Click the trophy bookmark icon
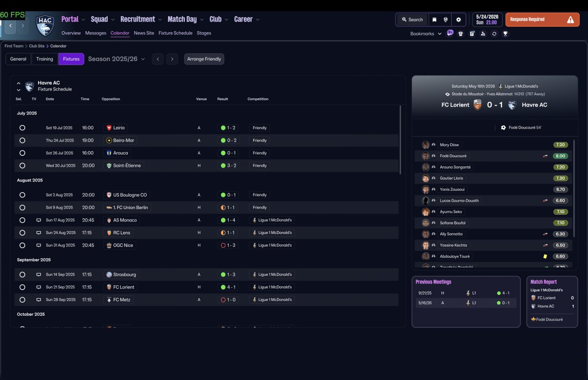Screen dimensions: 588x380 click(505, 34)
